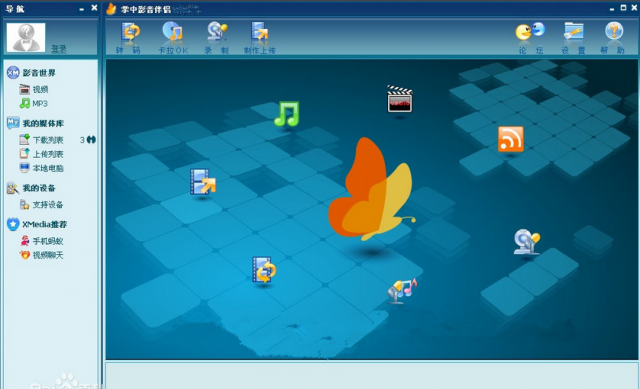The height and width of the screenshot is (389, 640).
Task: Maximize the main application window
Action: pyautogui.click(x=623, y=8)
